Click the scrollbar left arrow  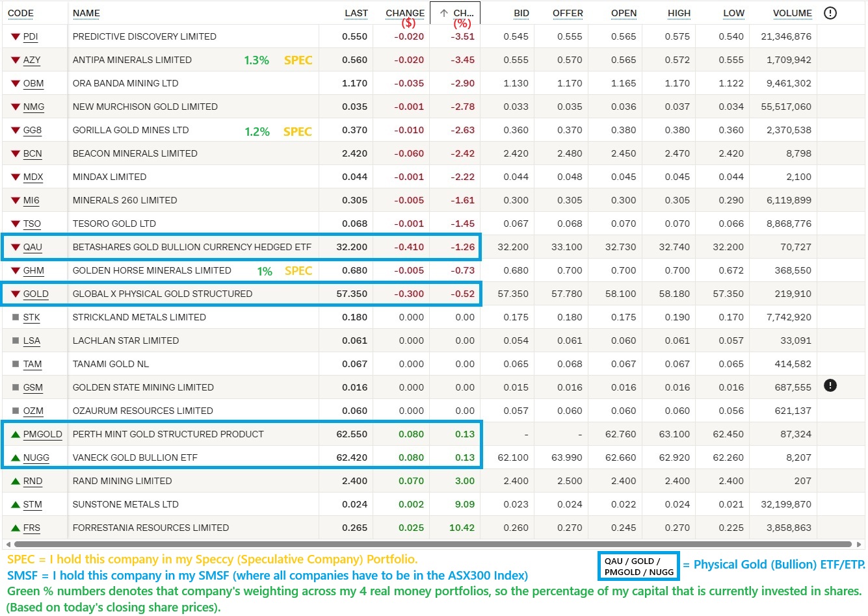(x=8, y=545)
